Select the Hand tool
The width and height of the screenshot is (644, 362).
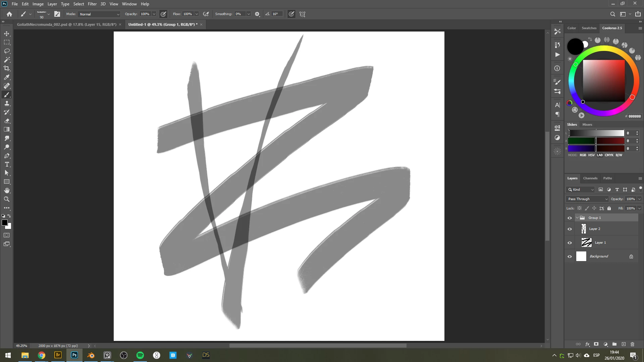click(7, 190)
